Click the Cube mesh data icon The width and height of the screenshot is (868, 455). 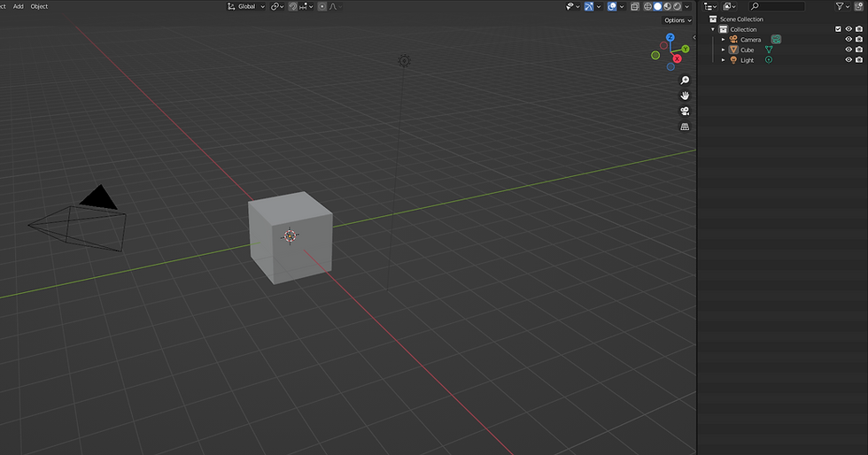point(769,50)
